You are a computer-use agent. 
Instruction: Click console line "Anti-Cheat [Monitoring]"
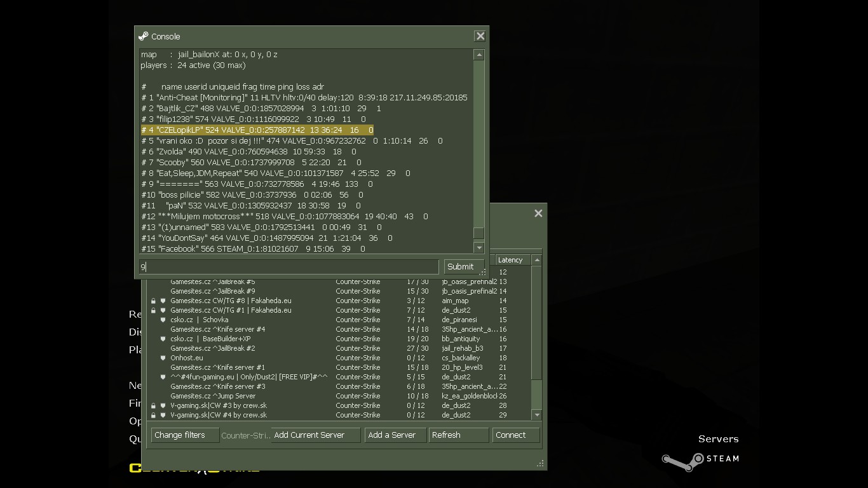click(x=304, y=97)
